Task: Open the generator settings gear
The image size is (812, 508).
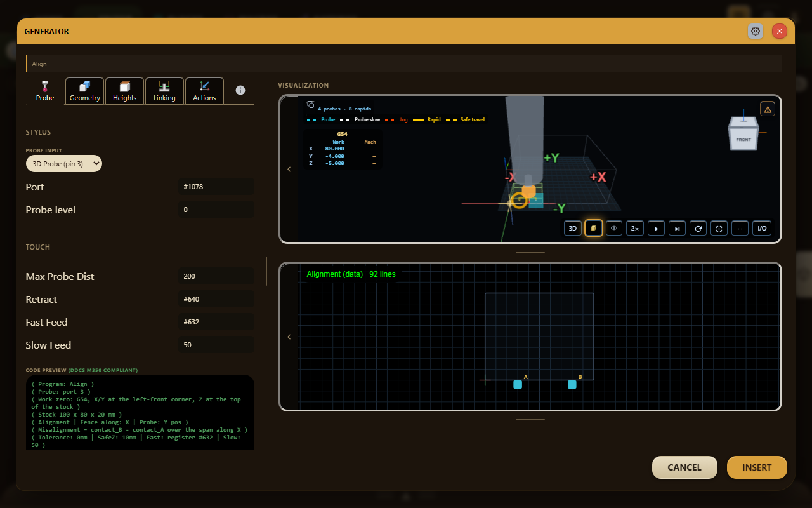Action: 756,31
